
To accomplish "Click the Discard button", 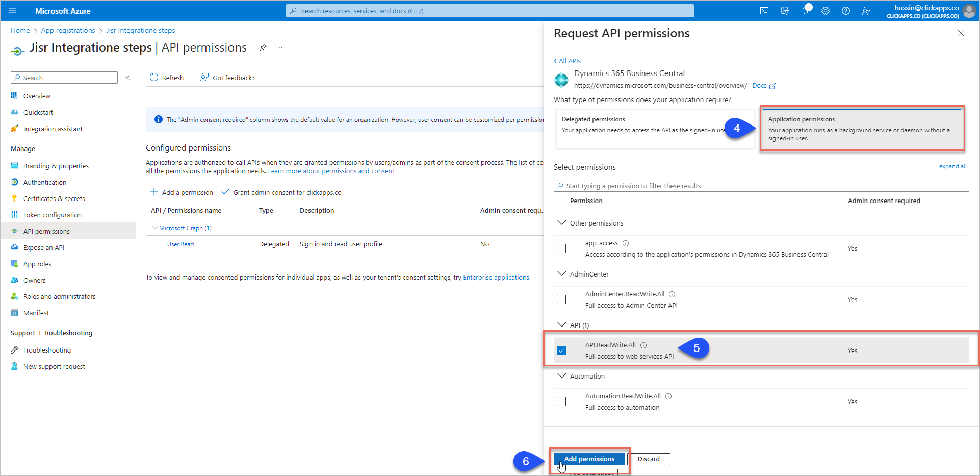I will click(x=648, y=459).
